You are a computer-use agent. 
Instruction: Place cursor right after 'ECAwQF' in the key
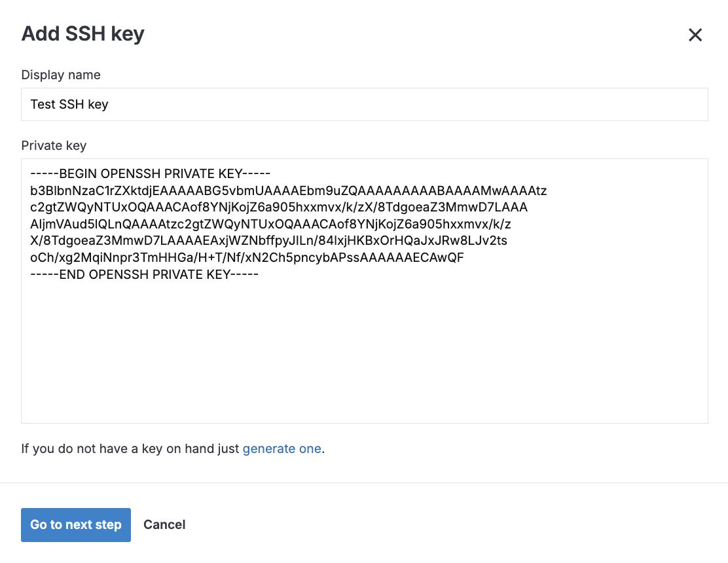point(464,258)
